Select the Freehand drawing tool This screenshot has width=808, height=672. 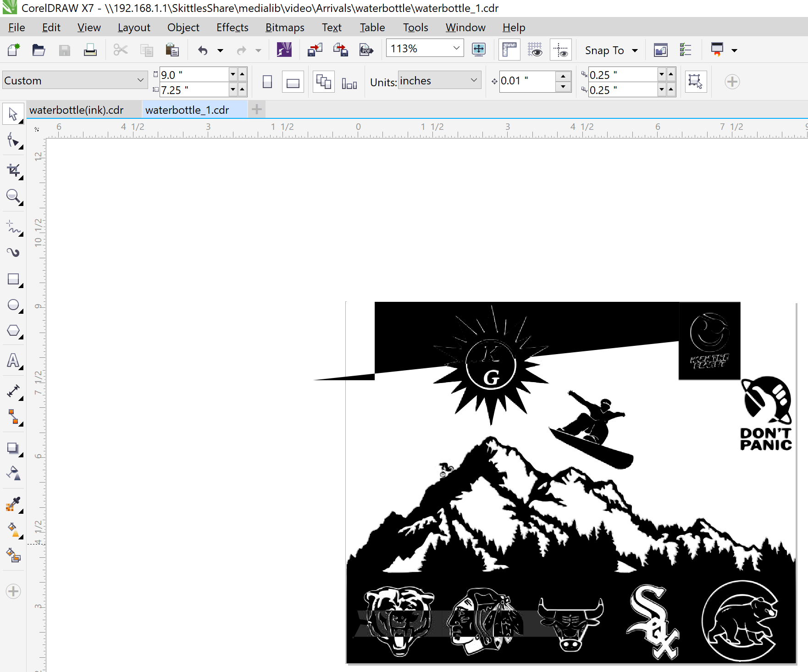coord(13,227)
